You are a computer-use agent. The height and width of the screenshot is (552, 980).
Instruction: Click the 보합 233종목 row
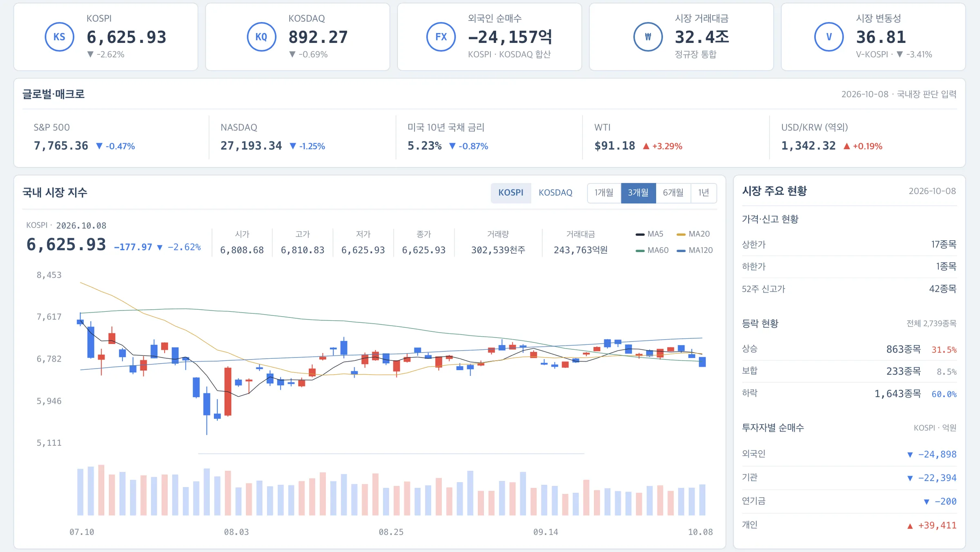[849, 371]
